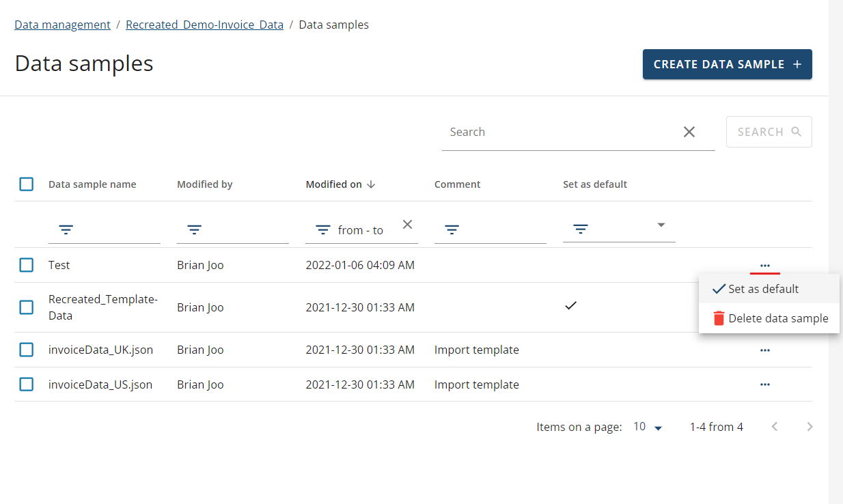
Task: Clear the Modified on date filter
Action: [407, 224]
